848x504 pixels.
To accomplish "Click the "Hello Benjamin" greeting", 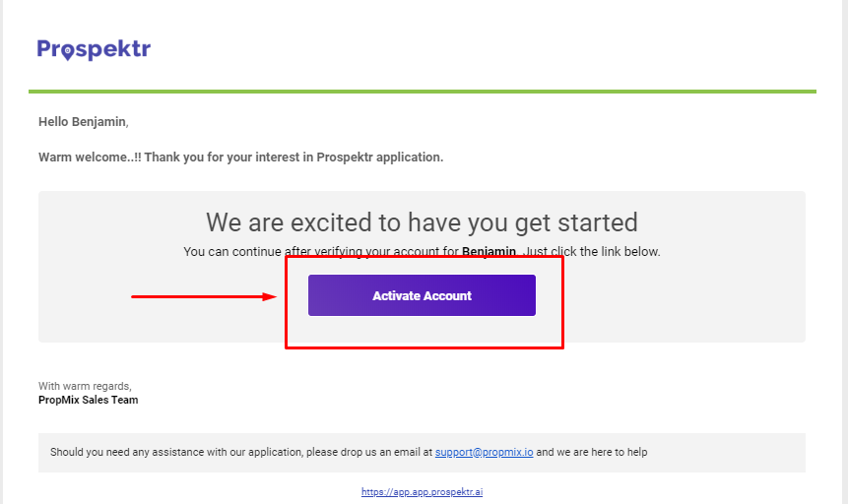I will 84,122.
